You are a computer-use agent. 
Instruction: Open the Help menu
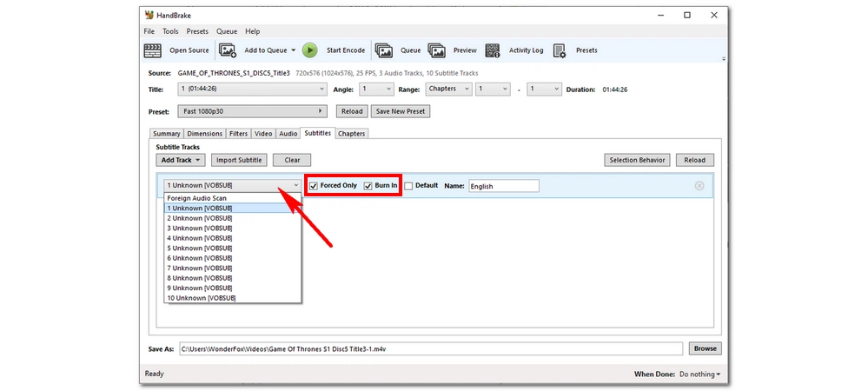(x=253, y=31)
